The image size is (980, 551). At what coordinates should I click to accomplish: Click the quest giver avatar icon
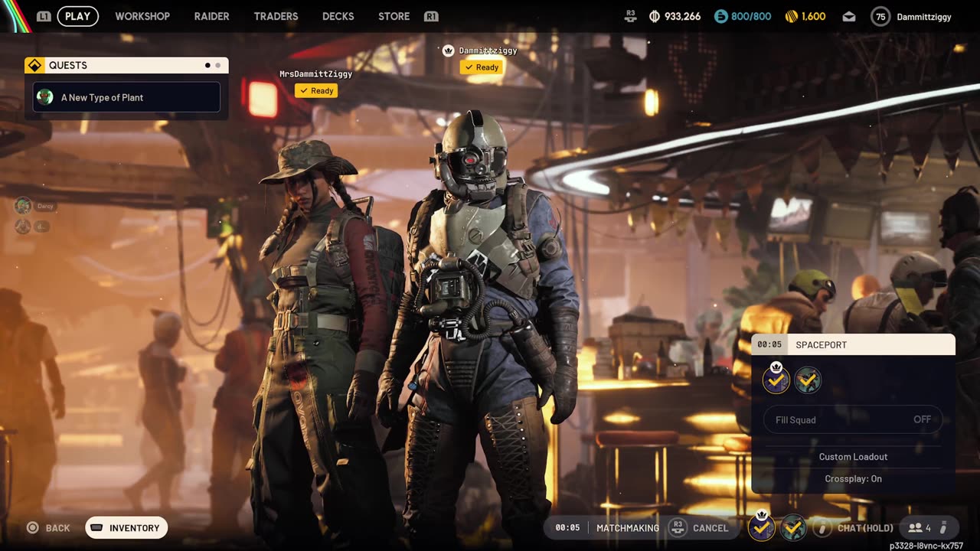click(45, 97)
